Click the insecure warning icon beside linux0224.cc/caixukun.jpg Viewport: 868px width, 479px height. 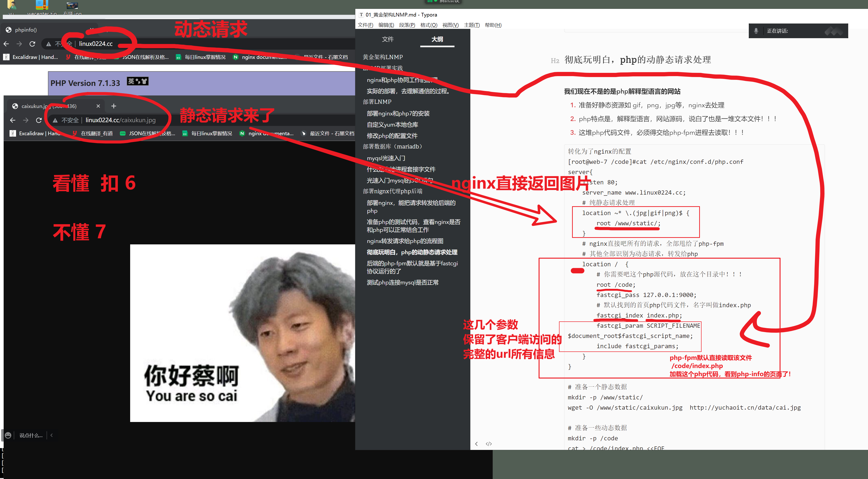(x=55, y=120)
